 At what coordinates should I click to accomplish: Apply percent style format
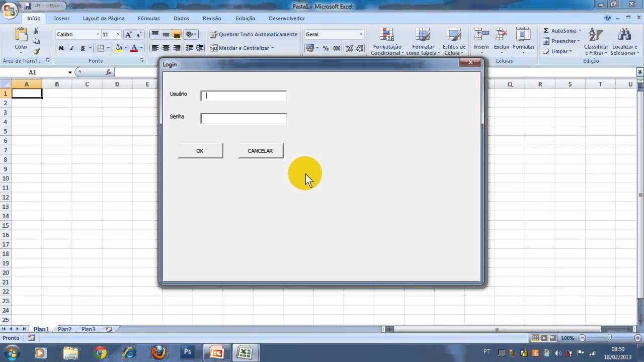tap(326, 48)
